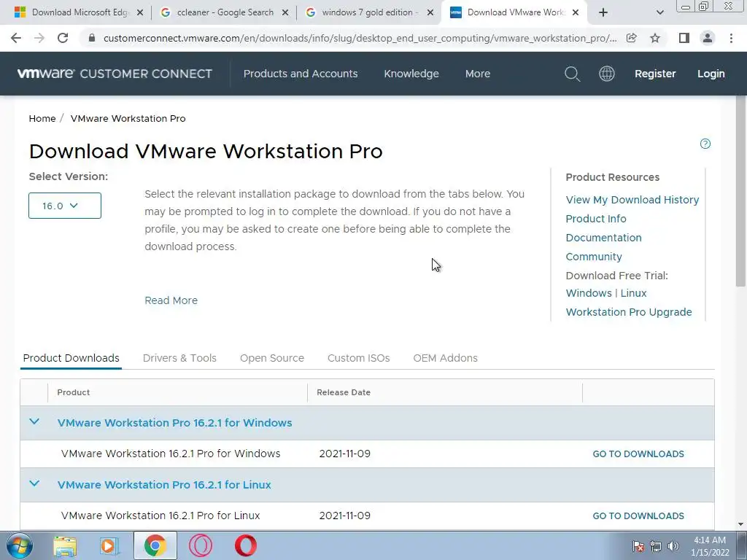747x560 pixels.
Task: Launch the red Opera browser from taskbar
Action: (x=245, y=545)
